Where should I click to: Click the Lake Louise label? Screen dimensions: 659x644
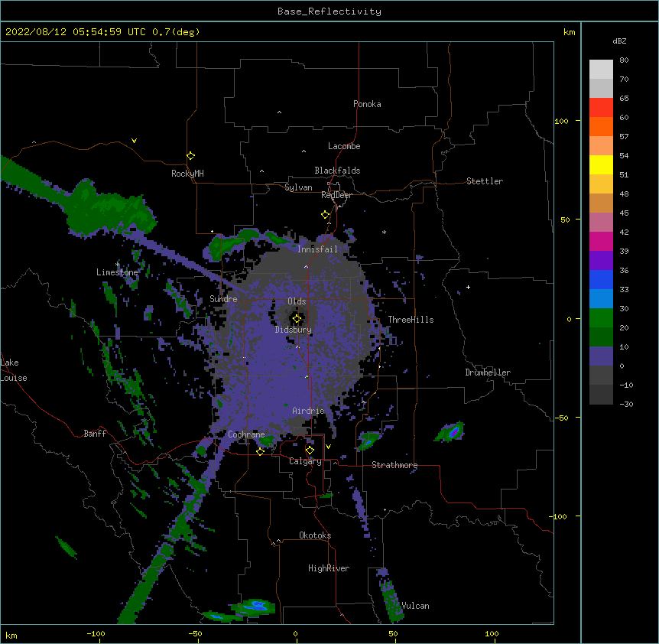tap(14, 370)
